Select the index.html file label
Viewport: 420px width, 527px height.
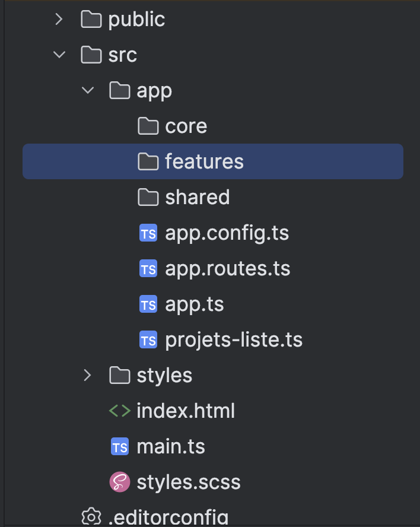click(186, 411)
